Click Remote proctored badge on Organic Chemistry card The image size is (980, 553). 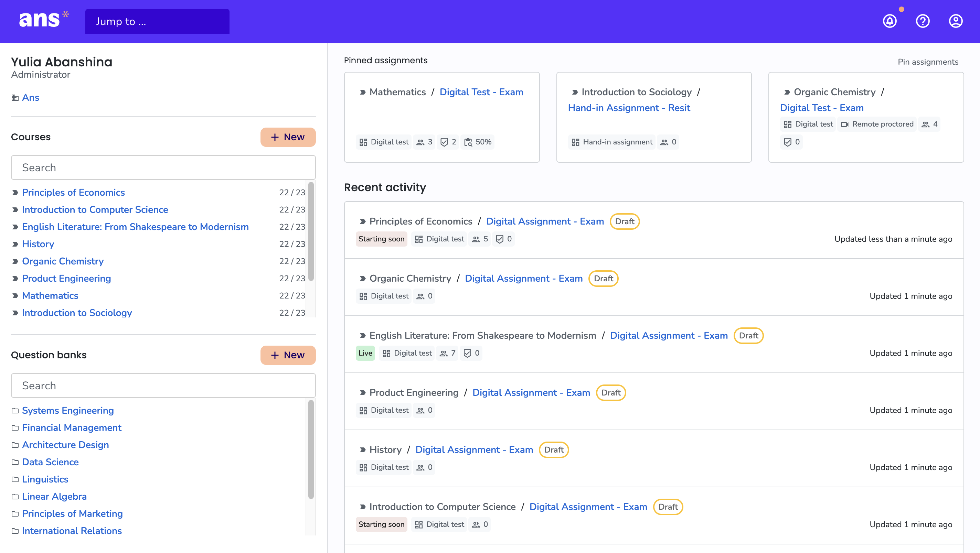tap(877, 124)
